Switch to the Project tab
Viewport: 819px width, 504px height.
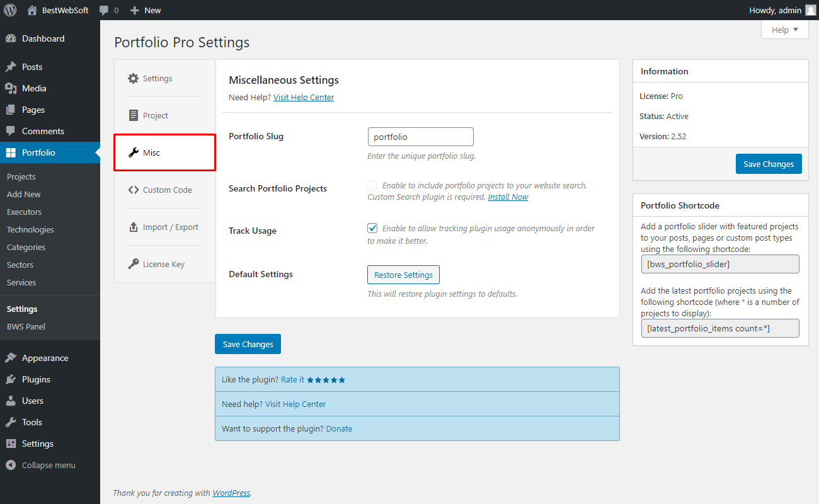point(164,116)
